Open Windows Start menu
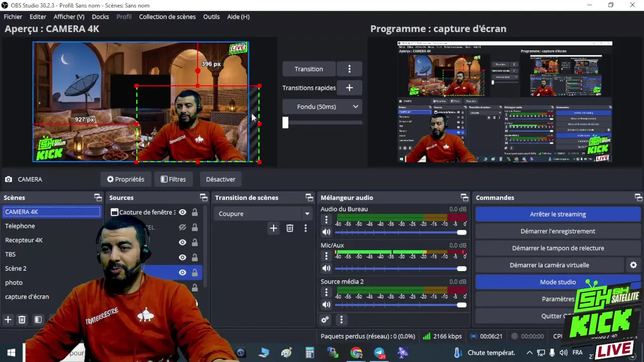644x362 pixels. pos(11,353)
